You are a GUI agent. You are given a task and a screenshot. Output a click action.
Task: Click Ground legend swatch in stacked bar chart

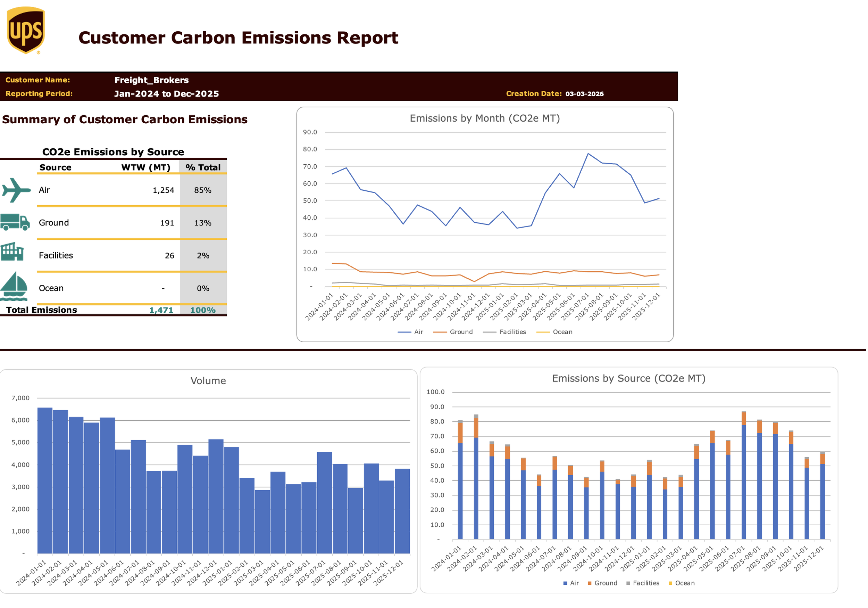(x=590, y=583)
